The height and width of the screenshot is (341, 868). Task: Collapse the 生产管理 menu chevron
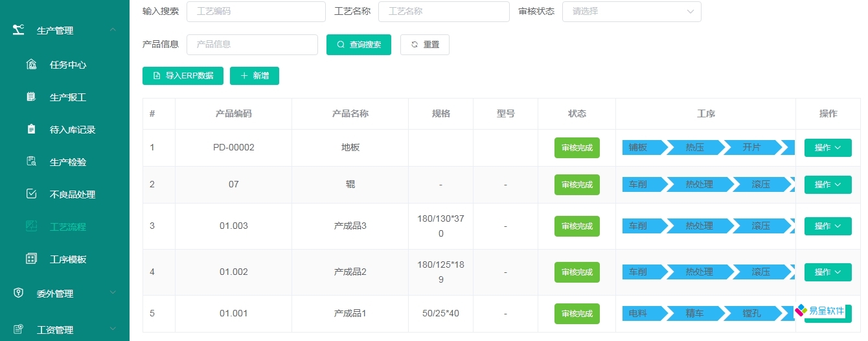[113, 30]
